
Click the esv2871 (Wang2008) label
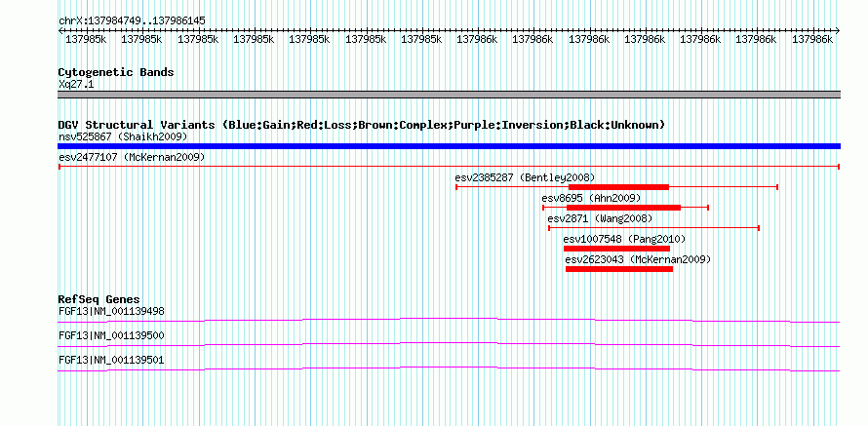tap(600, 218)
